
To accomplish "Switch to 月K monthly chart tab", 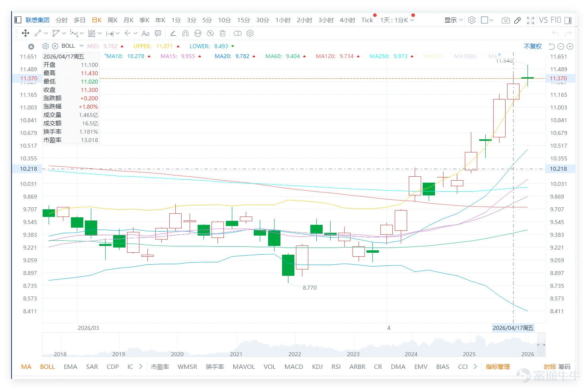I will pos(129,20).
